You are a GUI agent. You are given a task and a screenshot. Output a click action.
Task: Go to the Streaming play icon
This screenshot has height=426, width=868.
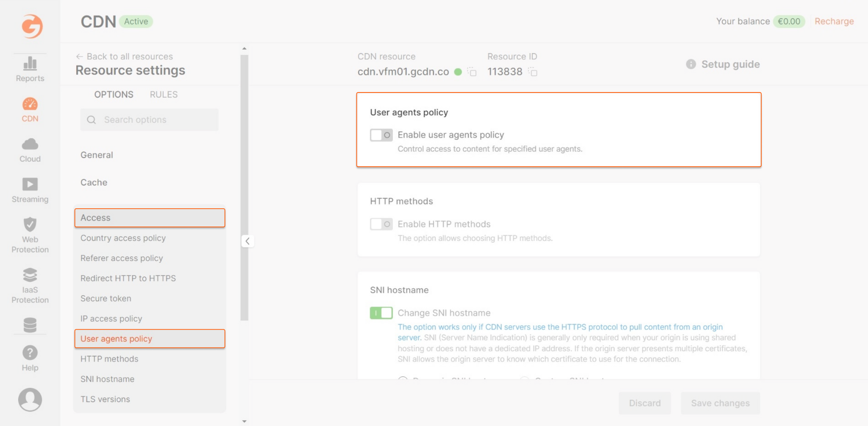coord(30,184)
